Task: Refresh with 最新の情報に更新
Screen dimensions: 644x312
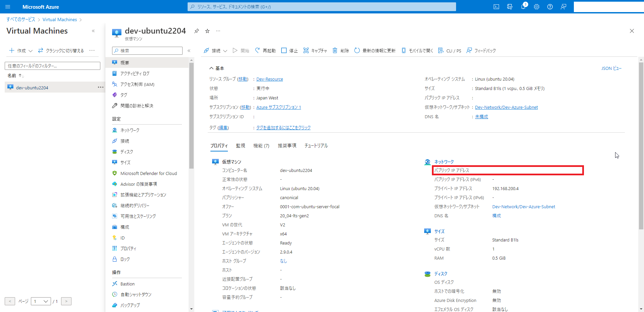Action: coord(375,51)
